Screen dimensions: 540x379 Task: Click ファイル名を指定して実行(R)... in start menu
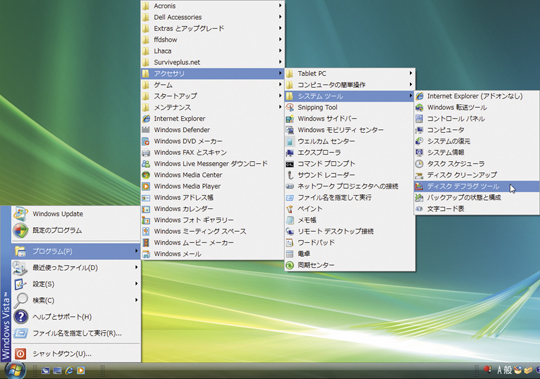pyautogui.click(x=76, y=333)
